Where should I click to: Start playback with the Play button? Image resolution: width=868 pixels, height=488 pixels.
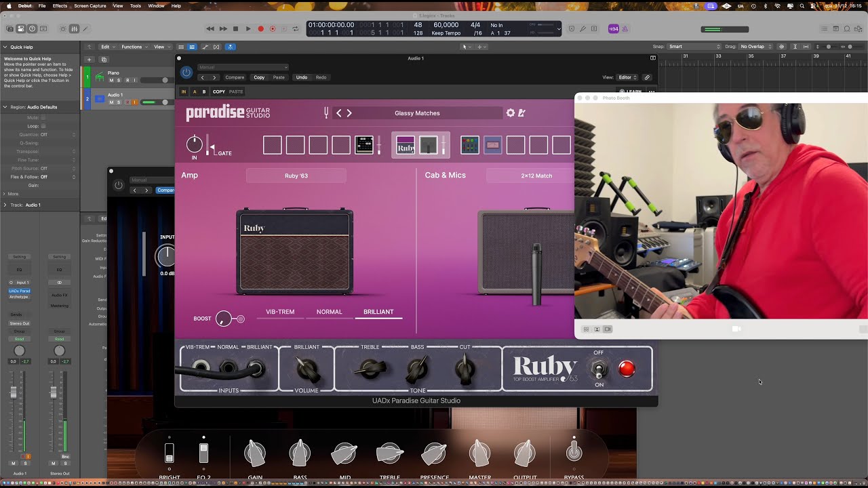click(x=248, y=29)
